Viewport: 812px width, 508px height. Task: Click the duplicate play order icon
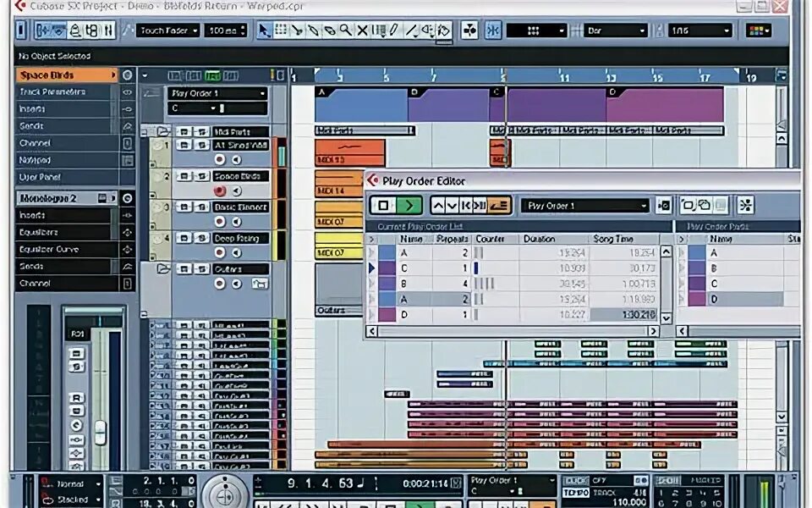coord(704,206)
